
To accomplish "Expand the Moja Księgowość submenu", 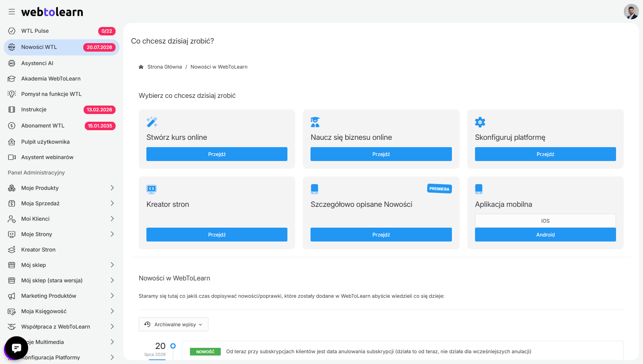I will pos(112,311).
